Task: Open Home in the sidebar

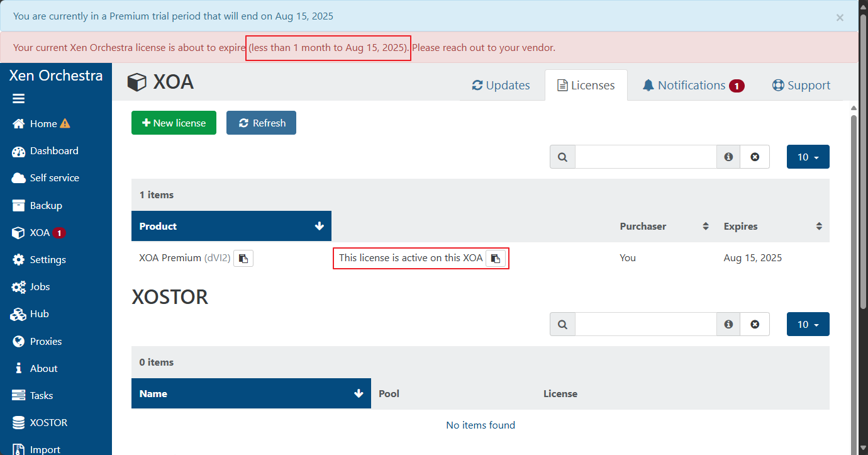Action: pyautogui.click(x=43, y=124)
